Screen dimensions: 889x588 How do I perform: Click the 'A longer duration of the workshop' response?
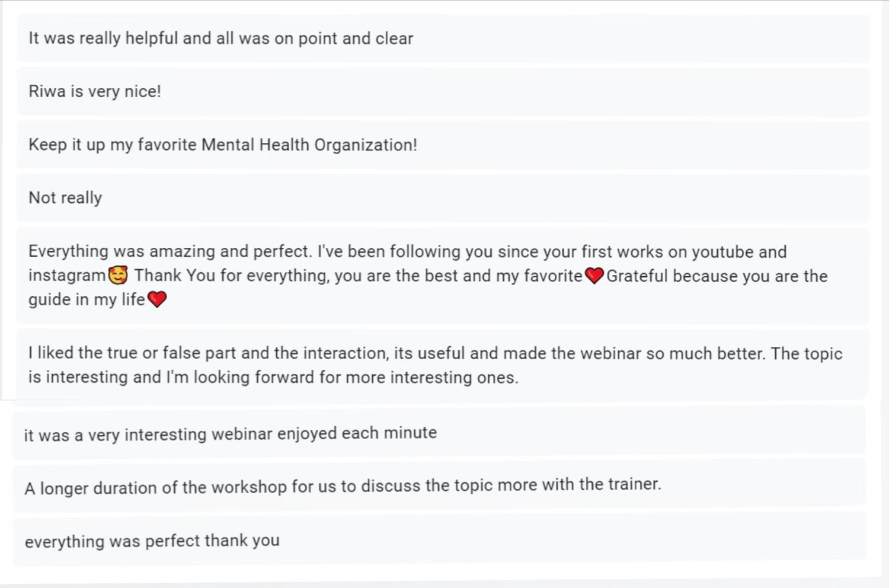(x=439, y=486)
